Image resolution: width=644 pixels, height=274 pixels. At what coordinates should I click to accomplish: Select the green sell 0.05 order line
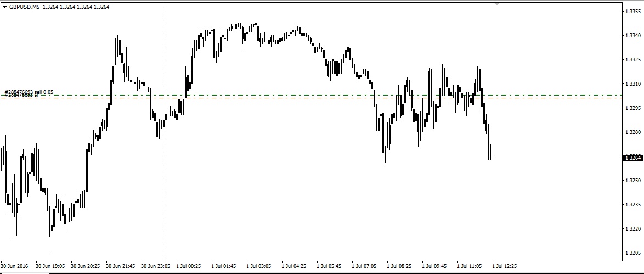point(312,96)
